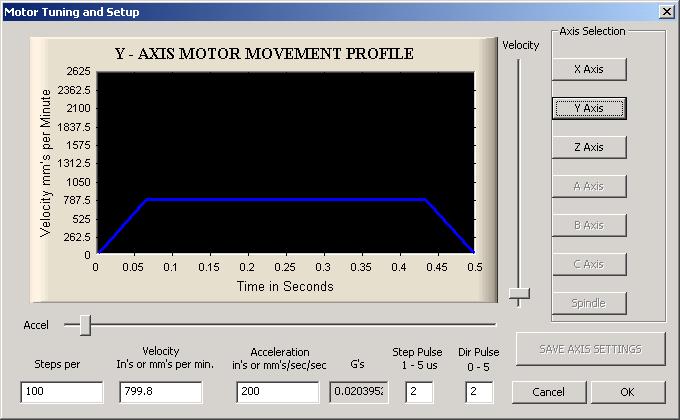Click the B Axis button
Image resolution: width=680 pixels, height=420 pixels.
589,225
